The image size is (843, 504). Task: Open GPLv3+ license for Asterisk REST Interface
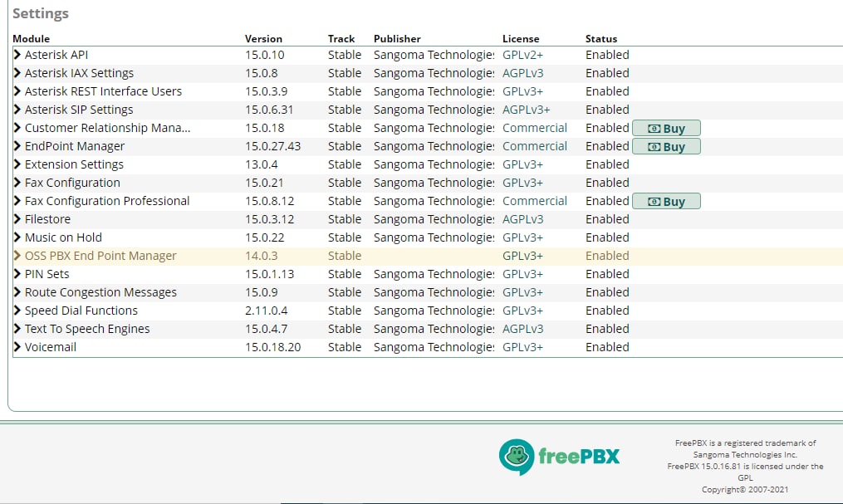522,91
